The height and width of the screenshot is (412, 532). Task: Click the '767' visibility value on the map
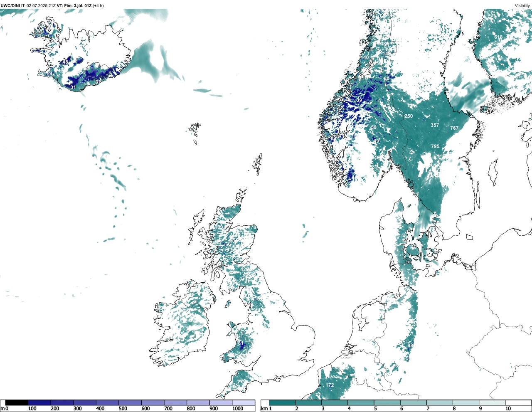pyautogui.click(x=454, y=128)
